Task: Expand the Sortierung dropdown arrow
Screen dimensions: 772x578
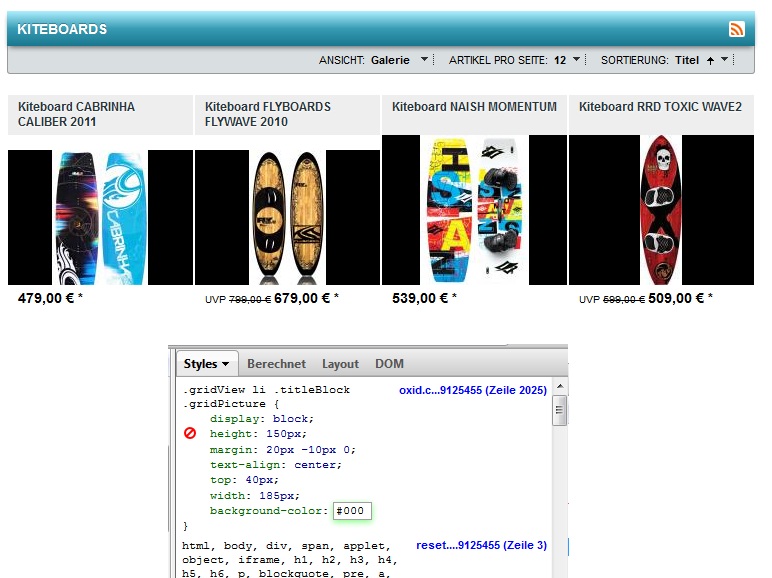Action: pyautogui.click(x=724, y=60)
